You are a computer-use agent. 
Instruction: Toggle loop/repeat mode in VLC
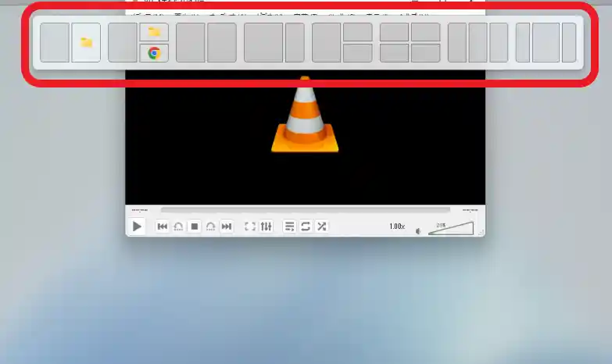(306, 227)
